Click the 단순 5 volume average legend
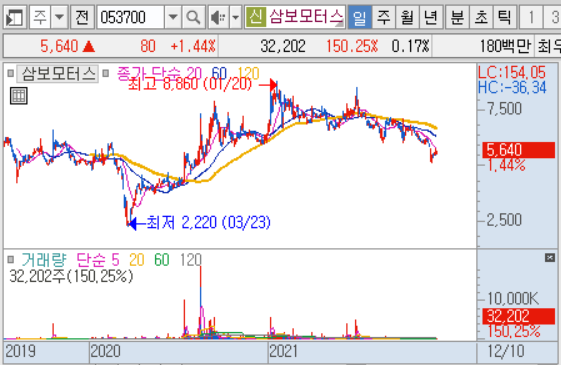 point(98,260)
